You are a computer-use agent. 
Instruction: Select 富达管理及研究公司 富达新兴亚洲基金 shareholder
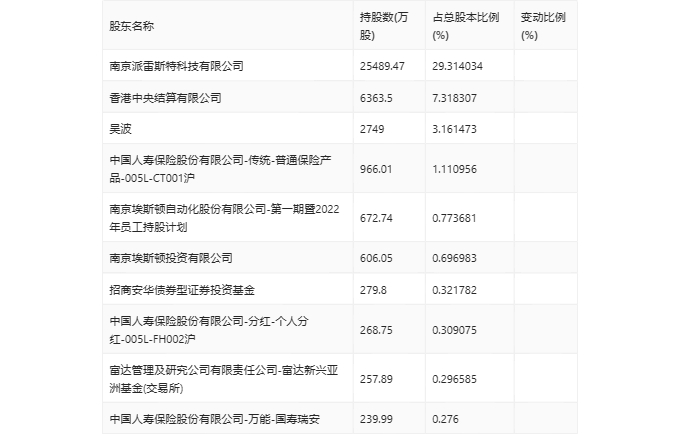[x=223, y=379]
